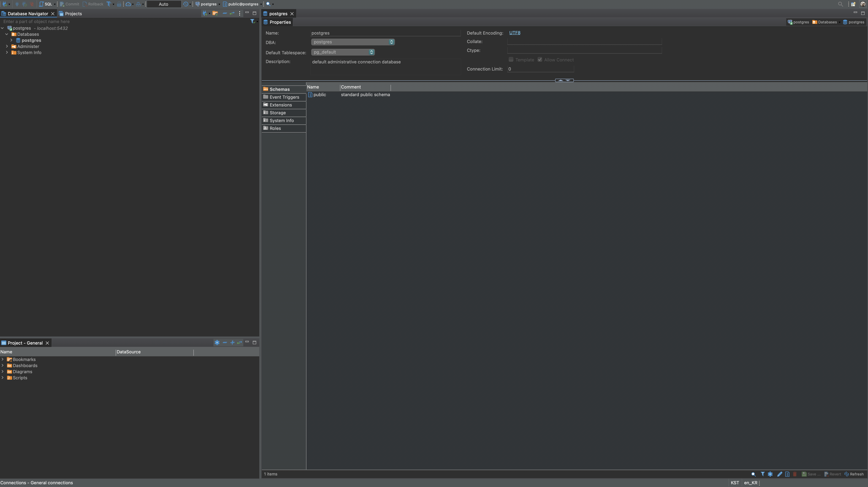868x487 pixels.
Task: Create new folder in Database Navigator
Action: [x=215, y=13]
